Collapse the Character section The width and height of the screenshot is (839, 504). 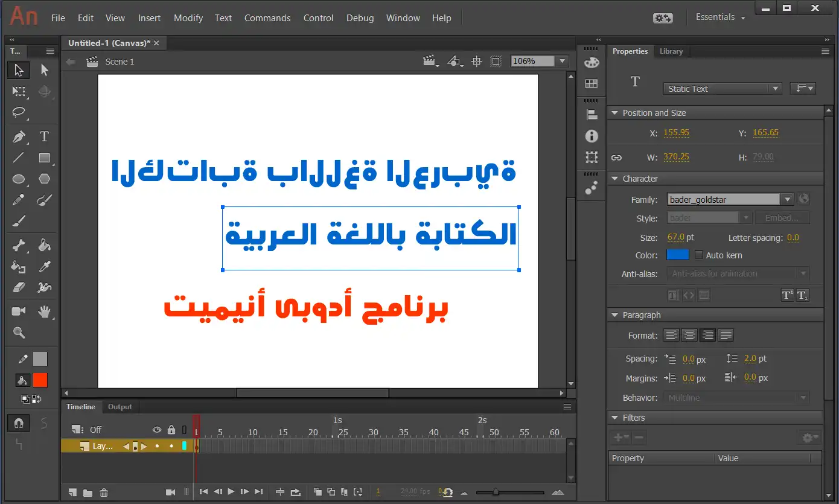(x=615, y=179)
